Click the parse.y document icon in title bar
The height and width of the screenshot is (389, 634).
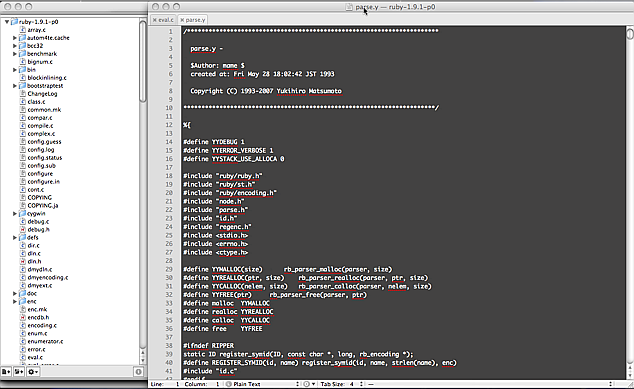coord(349,7)
